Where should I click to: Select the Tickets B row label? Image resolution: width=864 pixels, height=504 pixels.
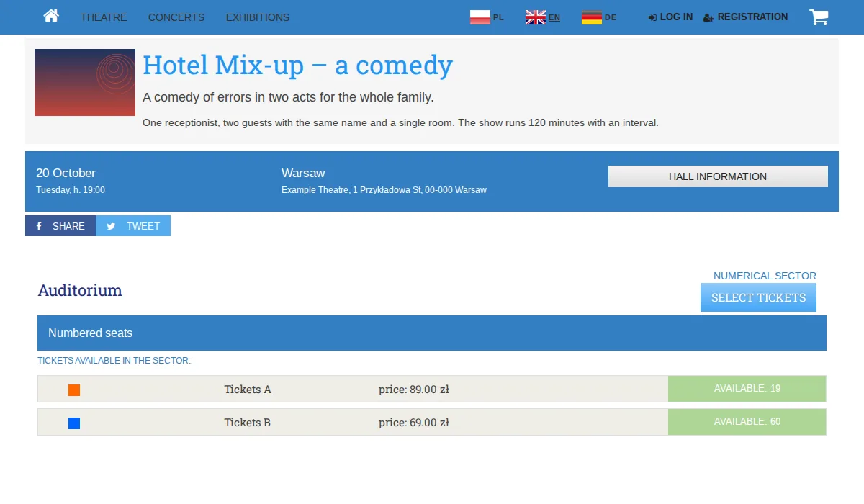[x=248, y=423]
